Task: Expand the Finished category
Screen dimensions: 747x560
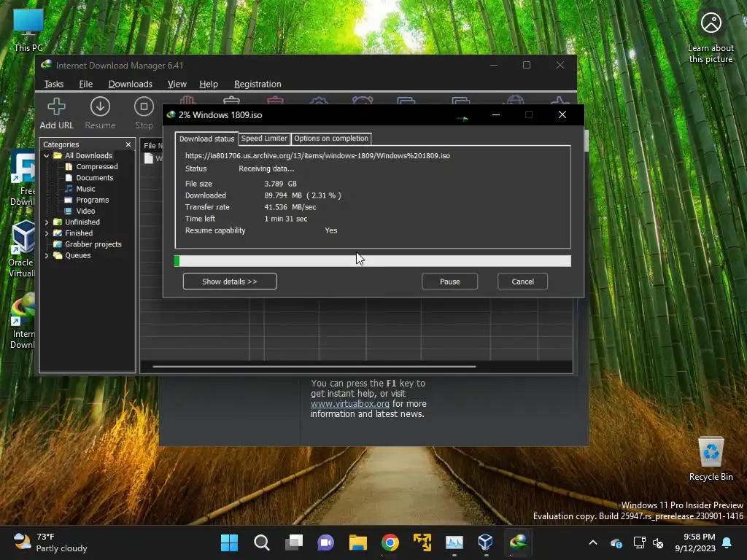Action: pos(46,233)
